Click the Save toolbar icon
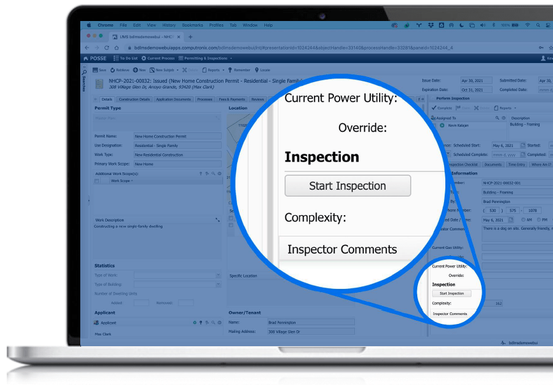This screenshot has width=553, height=392. pyautogui.click(x=95, y=70)
